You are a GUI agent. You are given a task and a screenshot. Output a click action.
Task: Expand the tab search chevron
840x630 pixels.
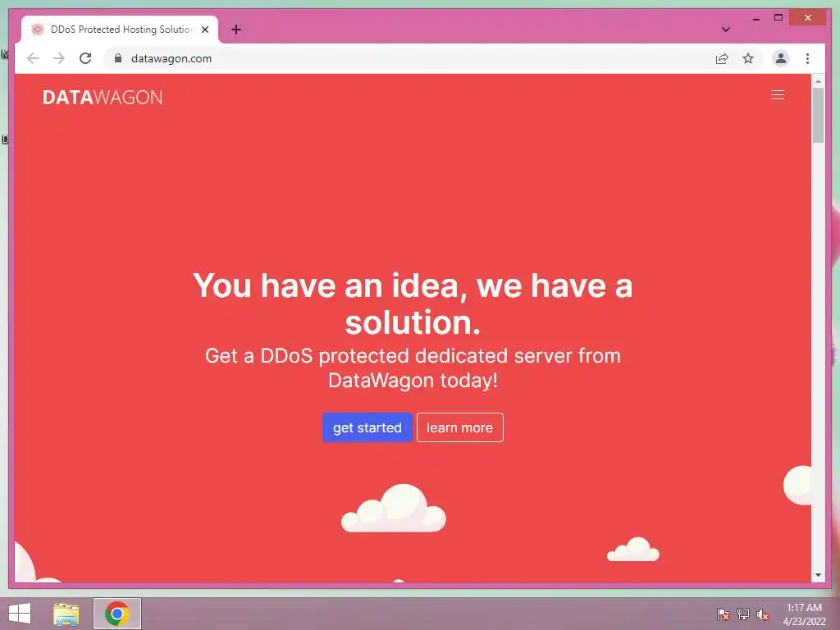(726, 30)
